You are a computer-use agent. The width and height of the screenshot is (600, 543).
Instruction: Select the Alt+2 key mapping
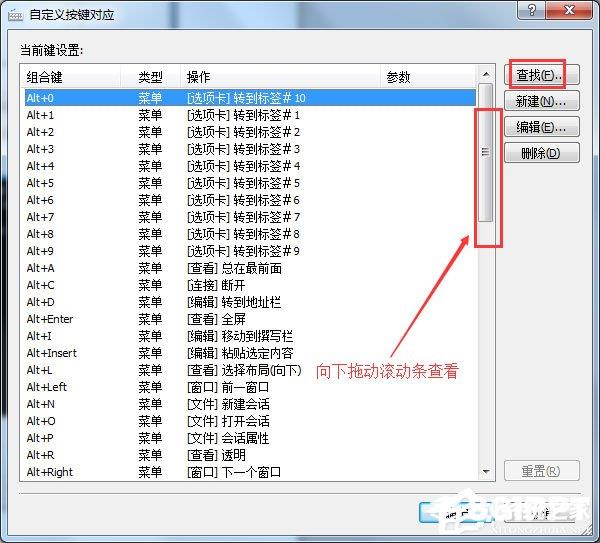click(x=250, y=132)
